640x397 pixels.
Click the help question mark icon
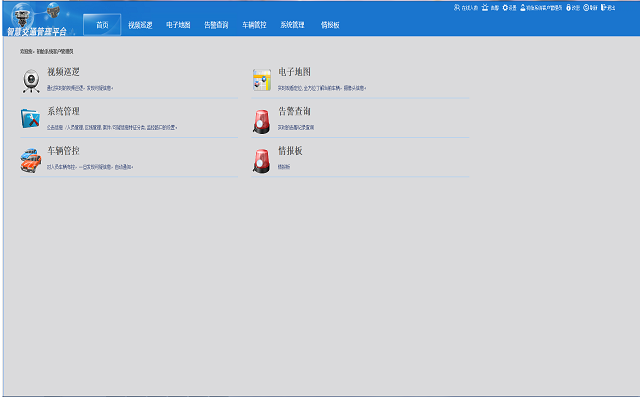586,7
